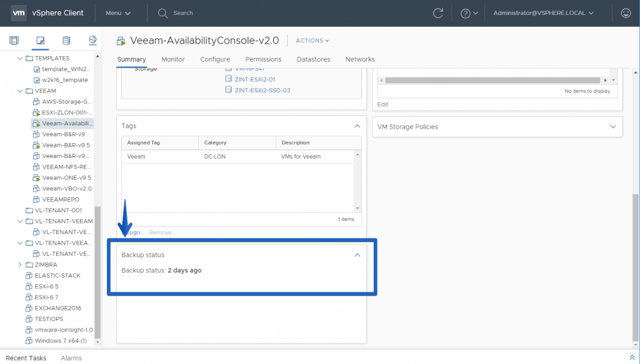Click the Veeam-ONE-v9.5 VM icon
Screen dimensions: 640x364
tap(36, 178)
